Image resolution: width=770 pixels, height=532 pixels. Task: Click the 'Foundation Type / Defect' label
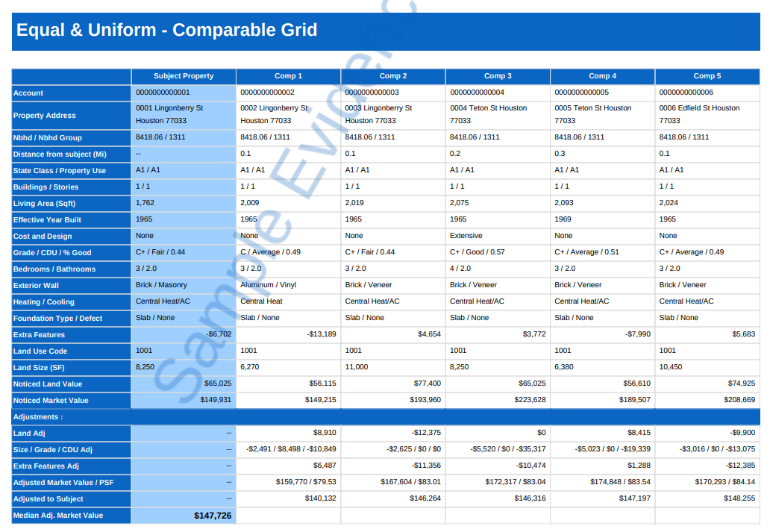click(x=57, y=319)
